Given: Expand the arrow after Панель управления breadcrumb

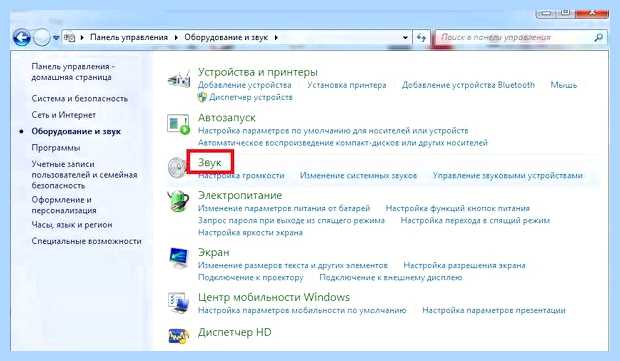Looking at the screenshot, I should pyautogui.click(x=176, y=38).
